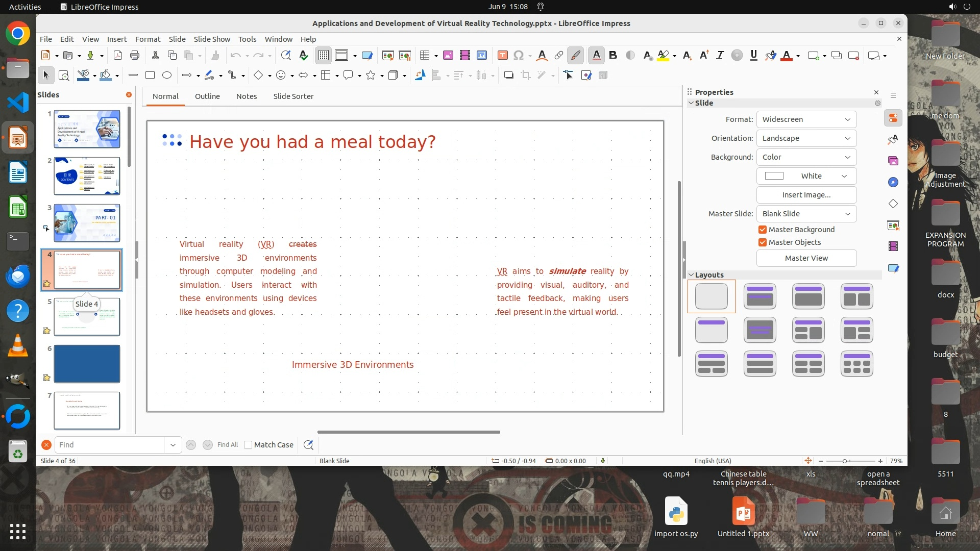Open the Insert Table icon
Viewport: 980px width, 551px height.
(x=424, y=56)
